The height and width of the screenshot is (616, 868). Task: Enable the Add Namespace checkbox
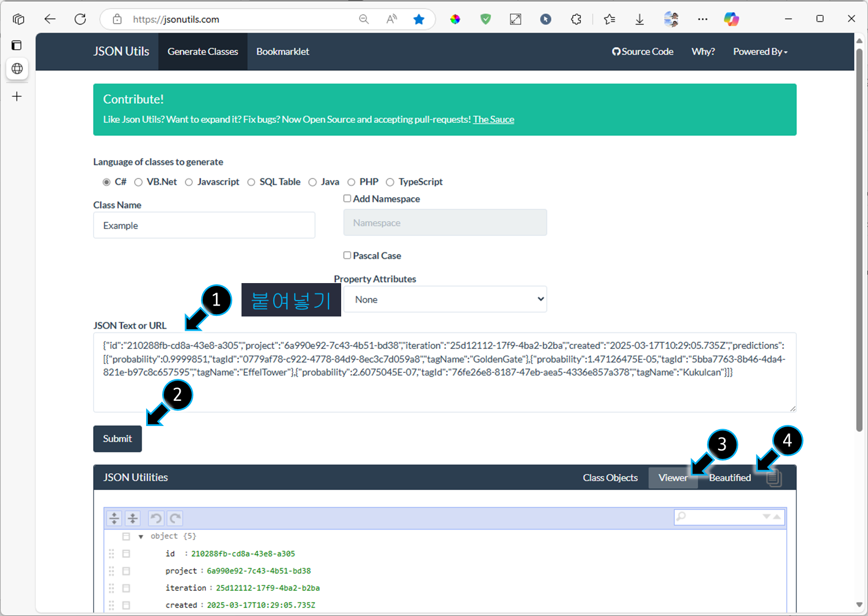point(347,198)
